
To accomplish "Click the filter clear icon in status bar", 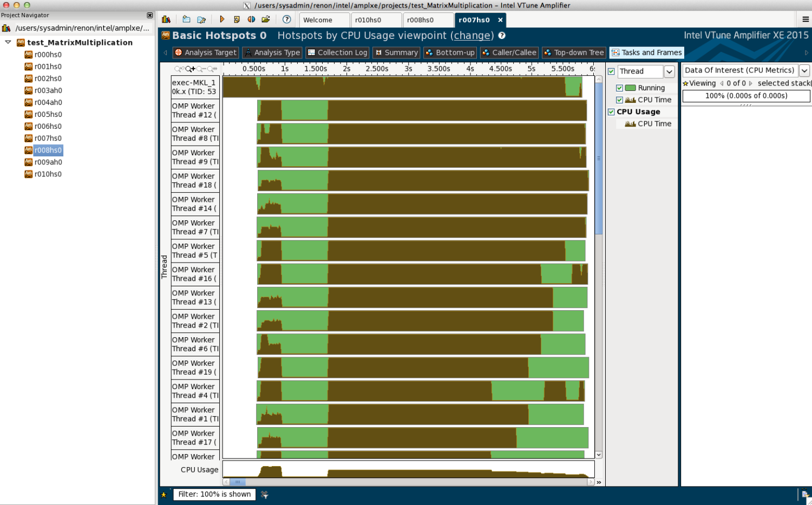I will (x=265, y=494).
